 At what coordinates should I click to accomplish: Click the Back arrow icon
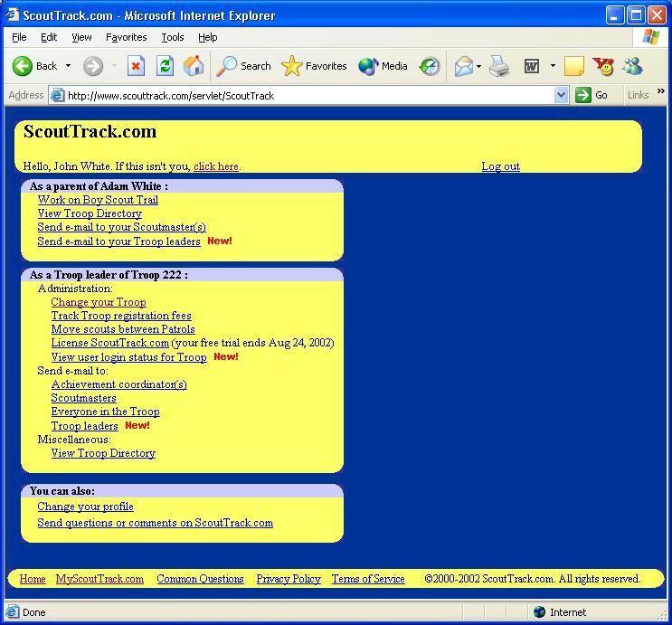tap(23, 66)
